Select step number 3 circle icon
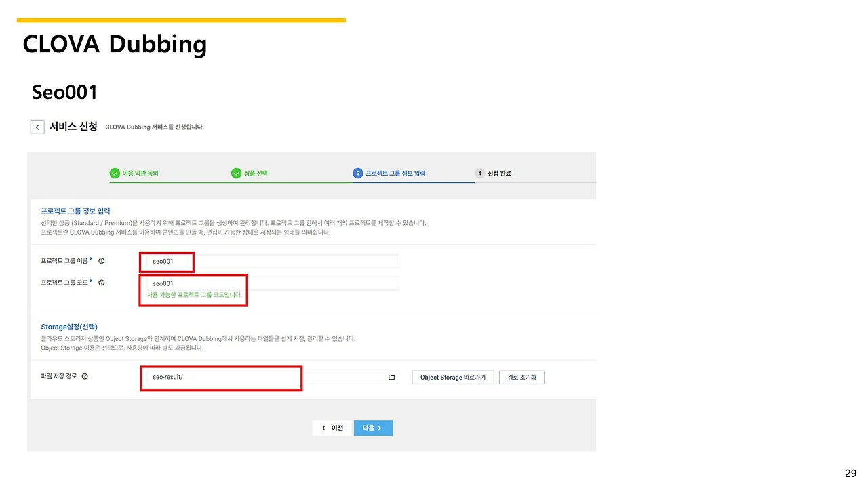 358,174
